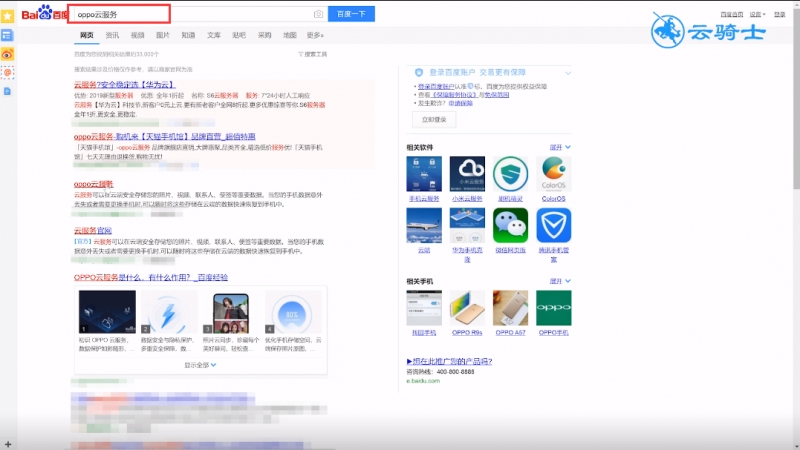Click the e.baidu.com green URL
The image size is (800, 450).
pos(423,381)
